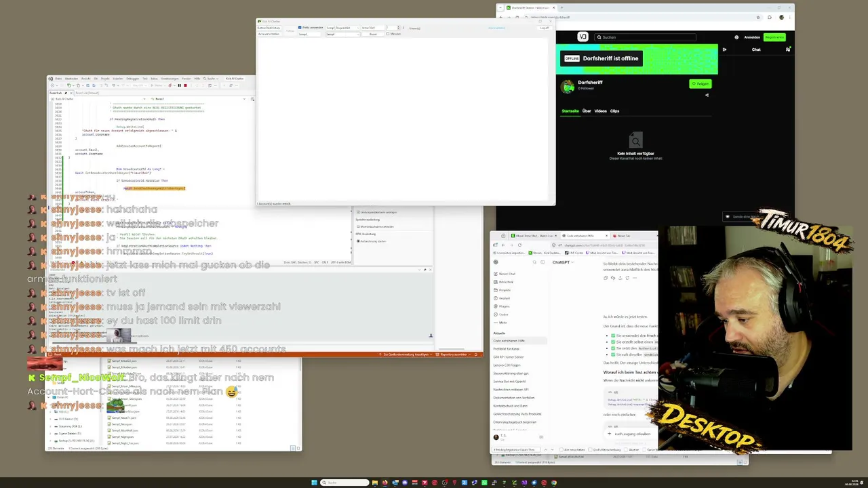Image resolution: width=868 pixels, height=488 pixels.
Task: Open Projekte in ChatGPT sidebar
Action: (x=502, y=290)
